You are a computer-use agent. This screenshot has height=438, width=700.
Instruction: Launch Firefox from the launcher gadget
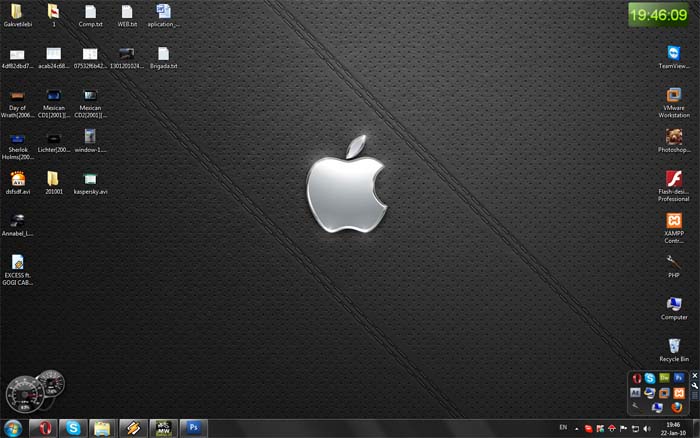click(x=677, y=407)
